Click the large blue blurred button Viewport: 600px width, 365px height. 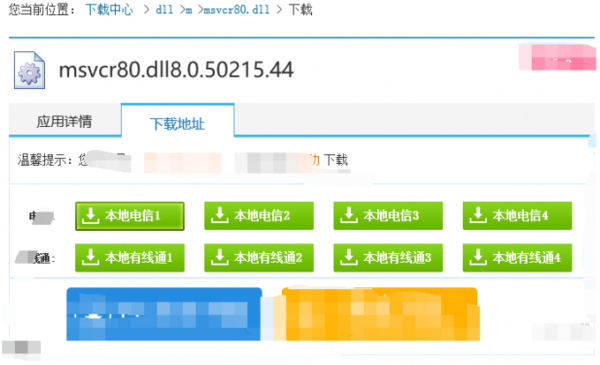pos(164,314)
